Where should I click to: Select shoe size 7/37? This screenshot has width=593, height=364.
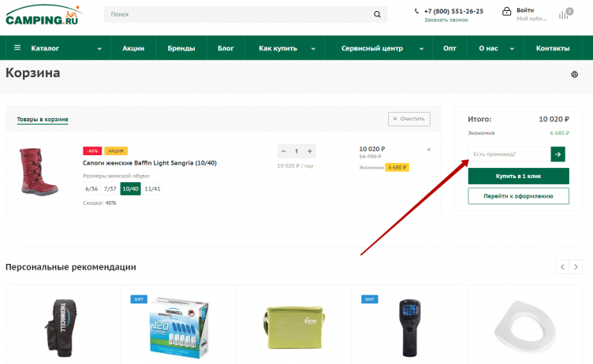pos(110,188)
